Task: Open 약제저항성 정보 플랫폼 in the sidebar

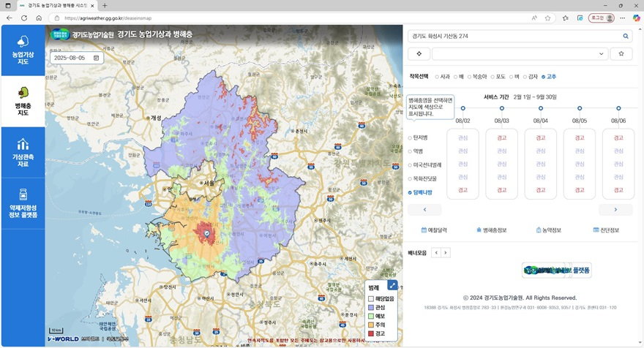Action: pos(23,203)
